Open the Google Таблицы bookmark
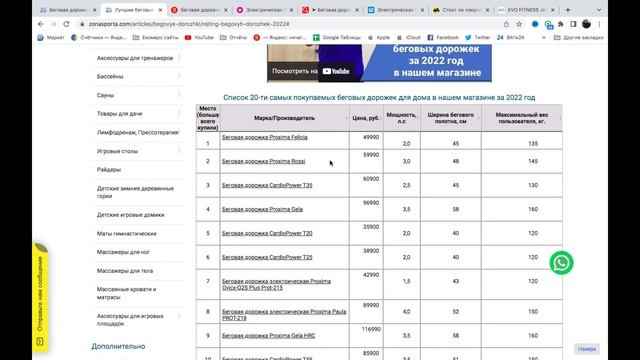This screenshot has width=640, height=360. pyautogui.click(x=337, y=38)
